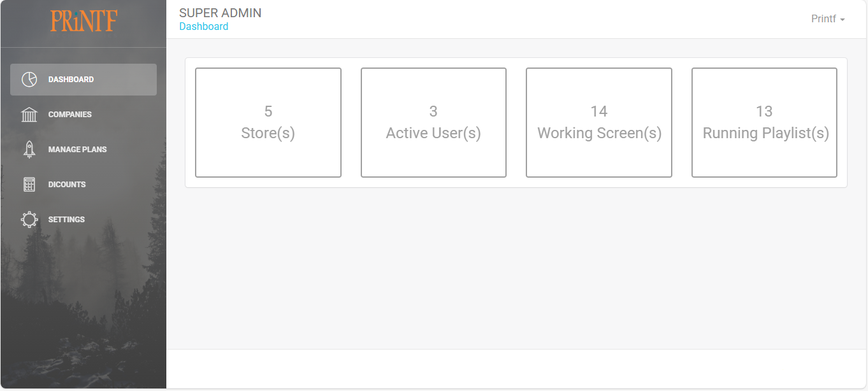Click the Dicounts calculator icon
This screenshot has width=868, height=391.
[29, 185]
